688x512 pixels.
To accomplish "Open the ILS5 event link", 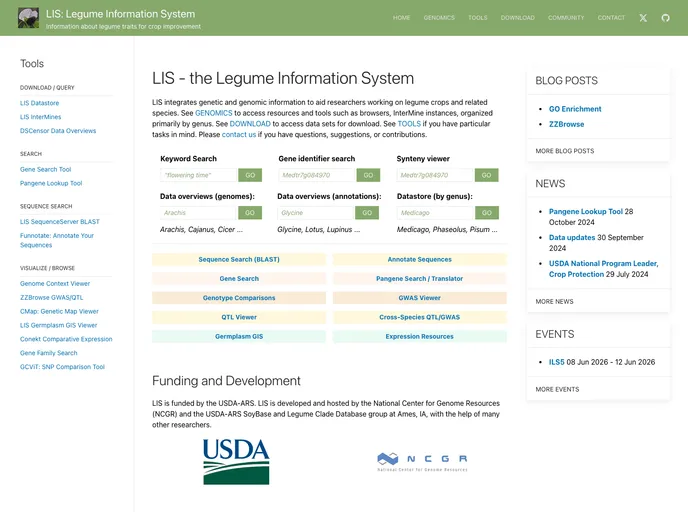I will tap(557, 362).
